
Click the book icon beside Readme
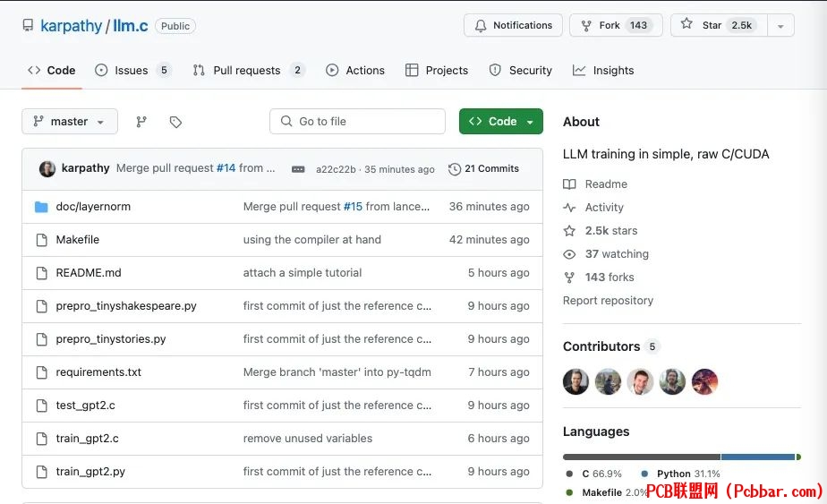[569, 184]
